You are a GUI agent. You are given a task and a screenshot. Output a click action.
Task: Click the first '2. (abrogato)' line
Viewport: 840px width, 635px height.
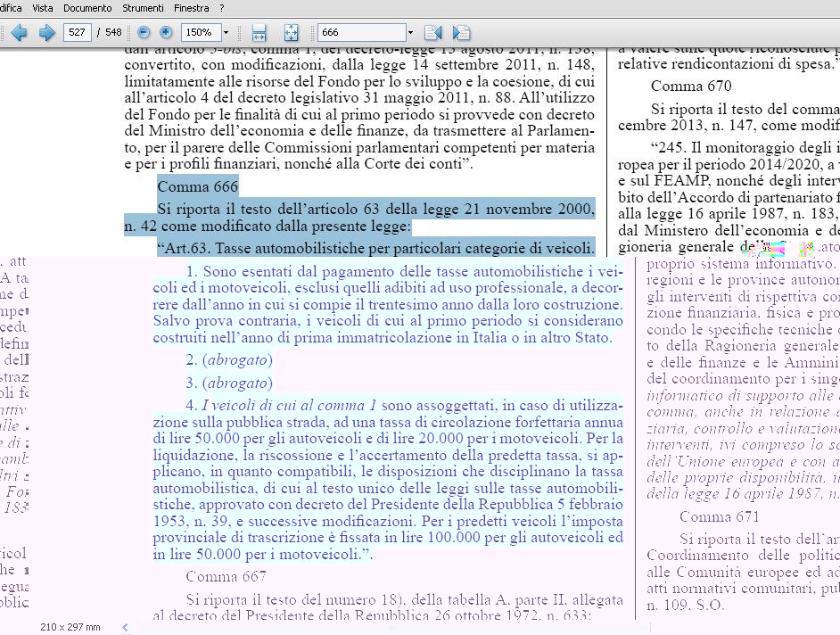click(229, 360)
